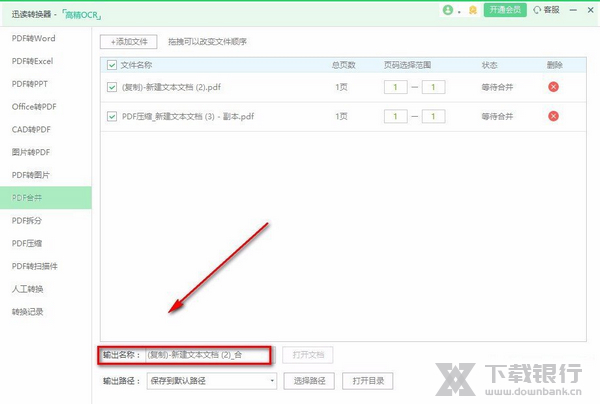
Task: Close the 迅读转换器 window
Action: pos(590,10)
